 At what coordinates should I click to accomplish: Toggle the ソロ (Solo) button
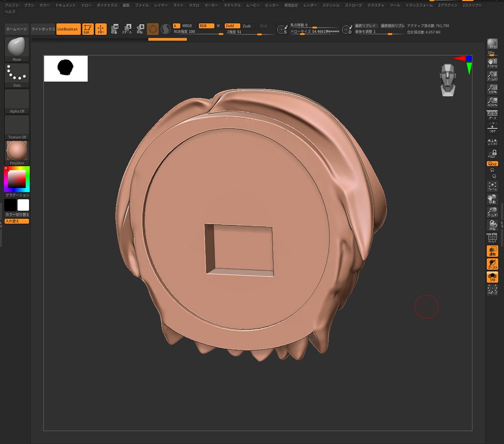[x=492, y=277]
